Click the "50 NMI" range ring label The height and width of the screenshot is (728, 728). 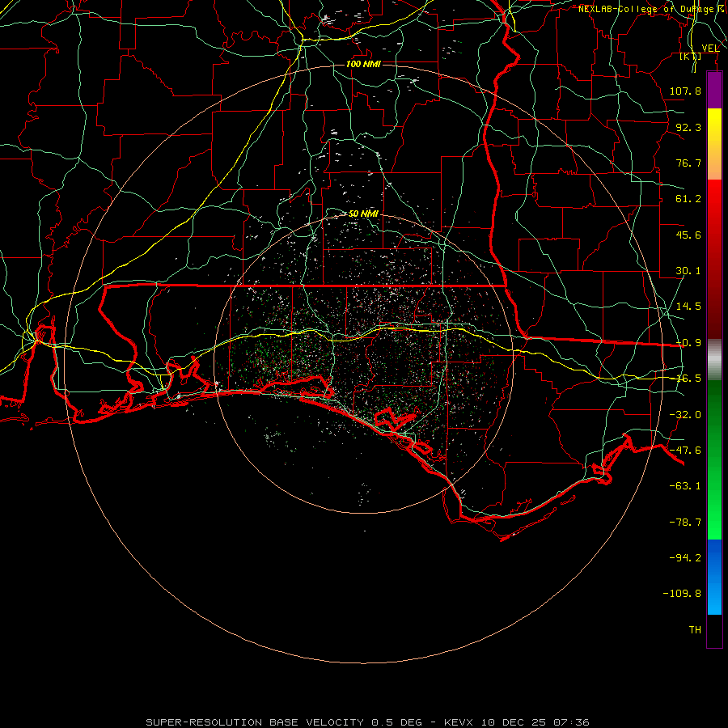click(363, 214)
